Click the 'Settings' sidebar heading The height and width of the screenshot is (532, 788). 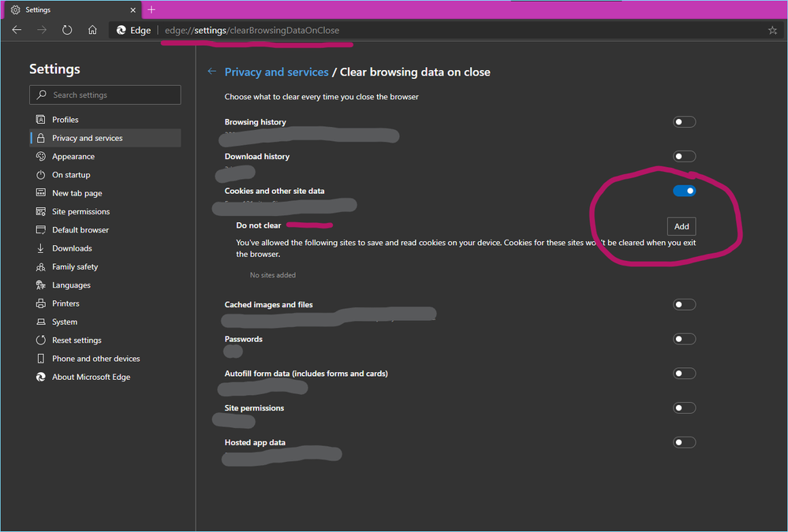click(x=54, y=69)
